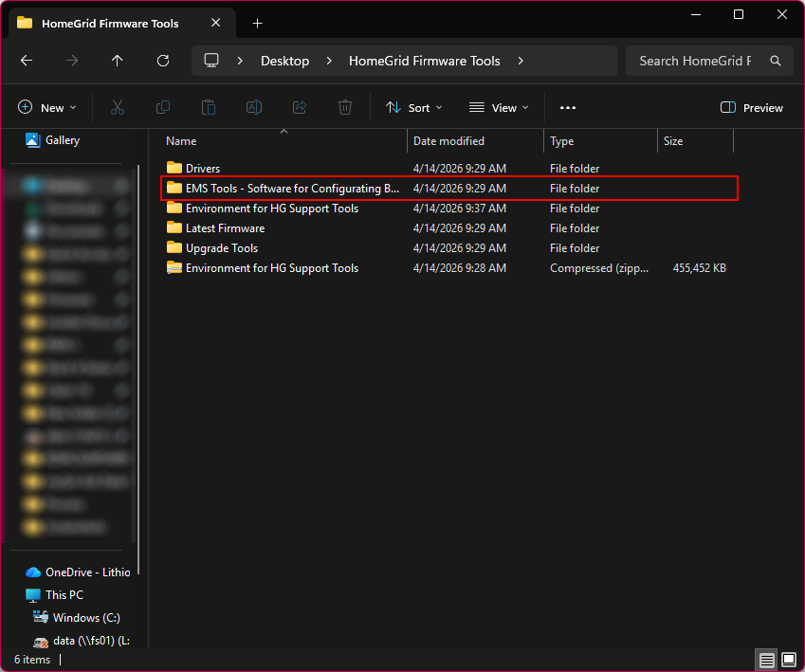This screenshot has height=672, width=805.
Task: Click HomeGrid Firmware Tools breadcrumb
Action: (x=425, y=61)
